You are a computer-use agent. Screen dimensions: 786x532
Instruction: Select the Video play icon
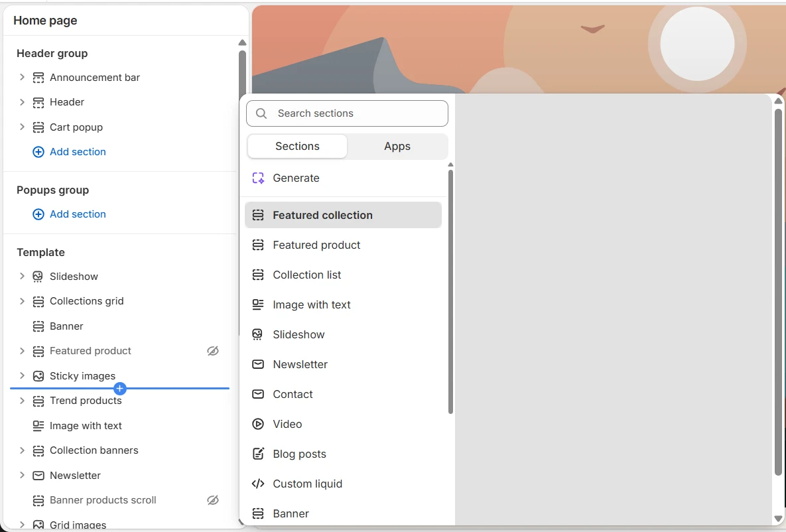(257, 424)
